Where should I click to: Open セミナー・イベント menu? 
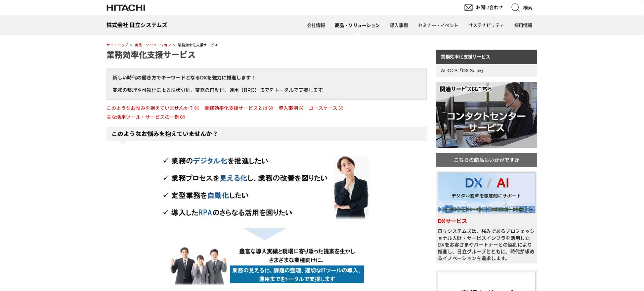tap(438, 26)
